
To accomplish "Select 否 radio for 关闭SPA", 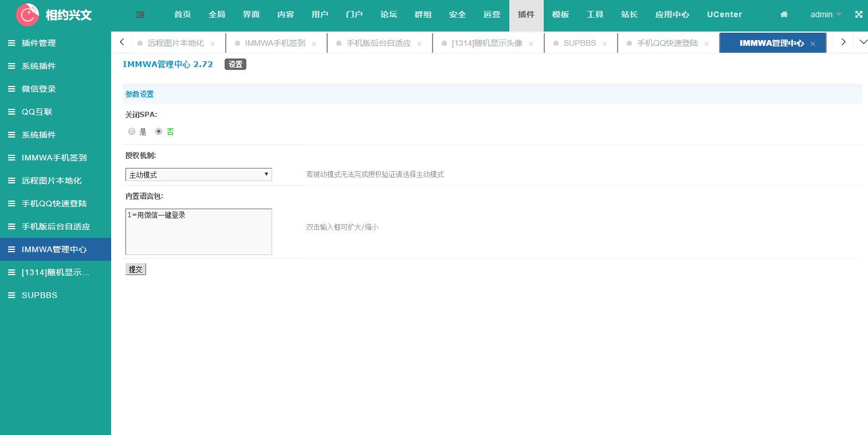I will (x=159, y=131).
